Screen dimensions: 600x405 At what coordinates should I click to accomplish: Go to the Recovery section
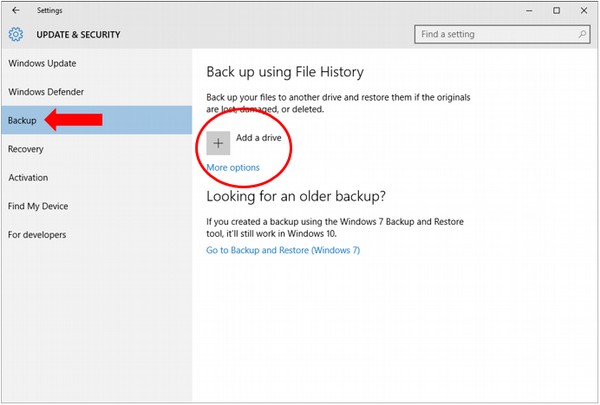[x=26, y=149]
